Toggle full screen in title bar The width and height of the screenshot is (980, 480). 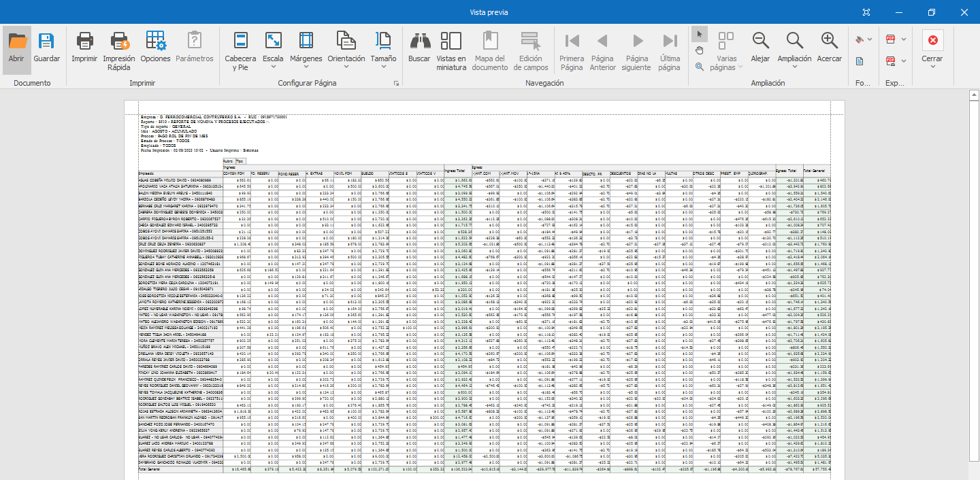(866, 12)
